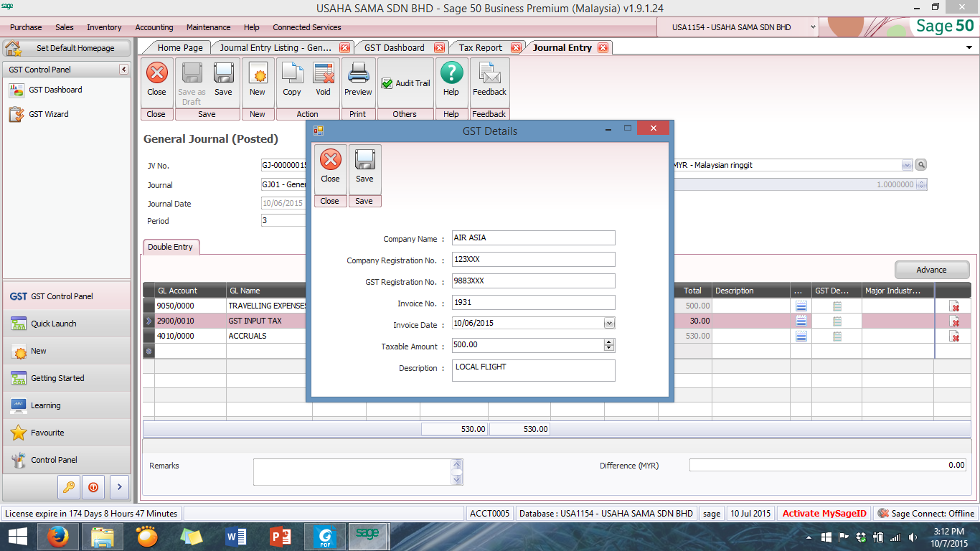Open Favourite sidebar section
The width and height of the screenshot is (980, 551).
(x=67, y=433)
